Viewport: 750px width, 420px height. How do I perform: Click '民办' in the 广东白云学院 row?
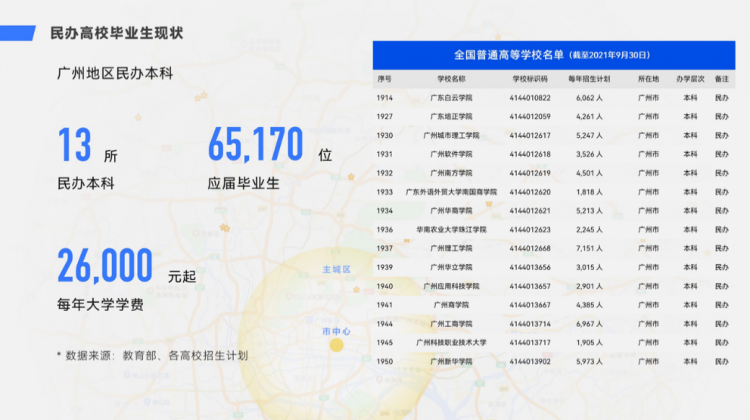(x=722, y=98)
